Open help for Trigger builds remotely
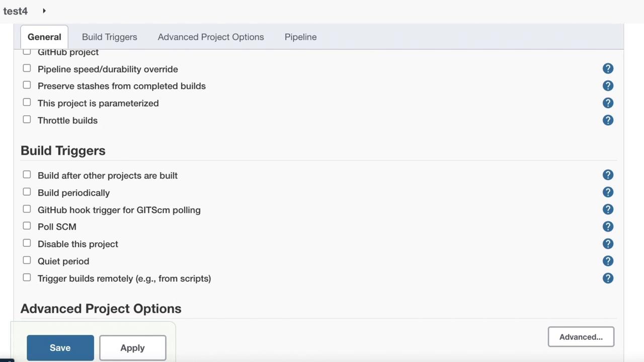644x362 pixels. point(608,278)
